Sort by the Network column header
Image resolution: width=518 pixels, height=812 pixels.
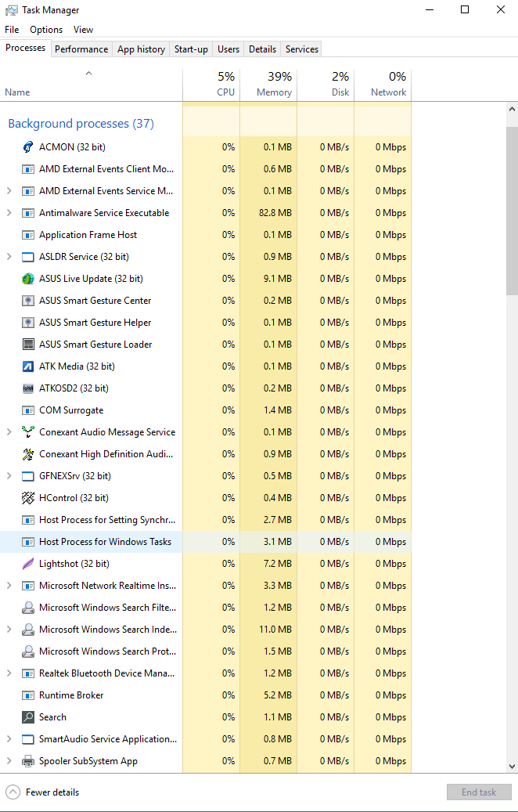(383, 85)
